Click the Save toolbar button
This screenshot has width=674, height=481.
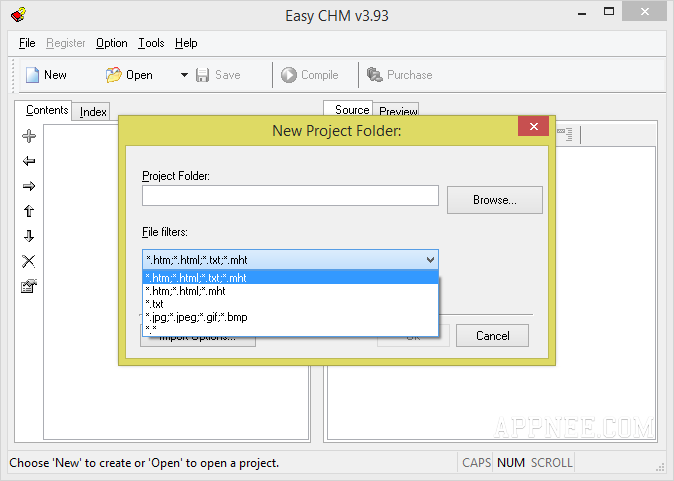(x=218, y=75)
